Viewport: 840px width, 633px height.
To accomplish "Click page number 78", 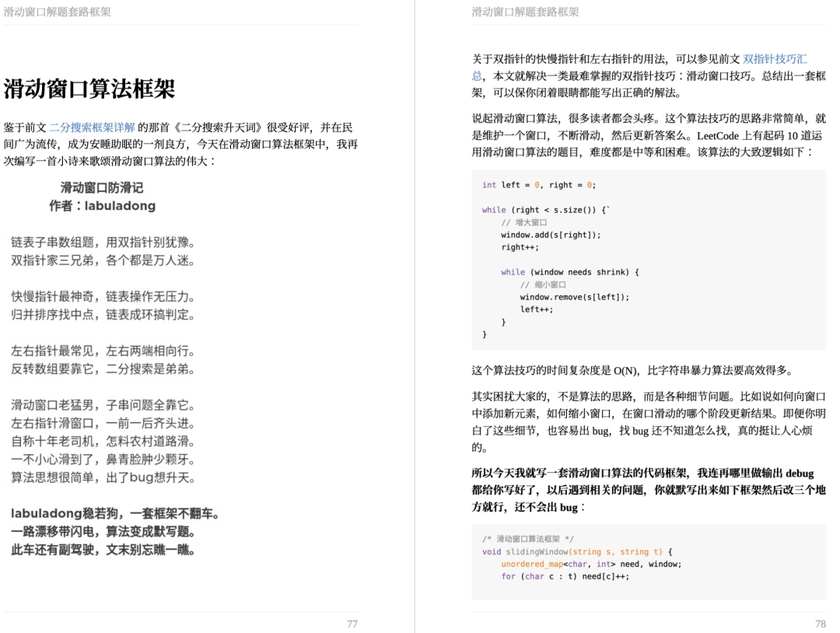I will click(821, 624).
